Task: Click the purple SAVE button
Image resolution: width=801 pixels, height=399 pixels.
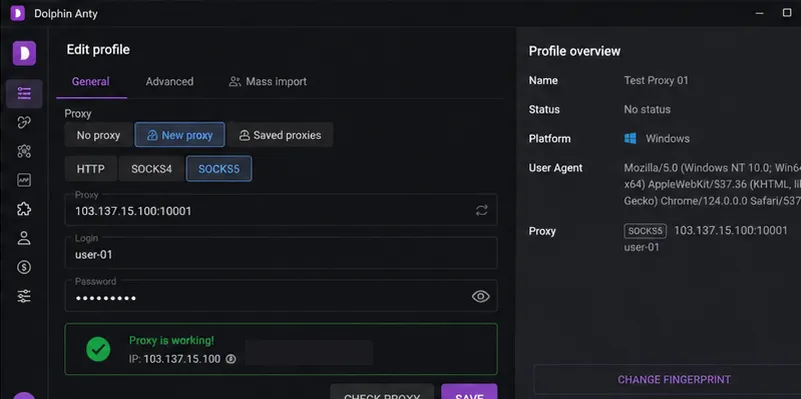Action: click(x=469, y=391)
